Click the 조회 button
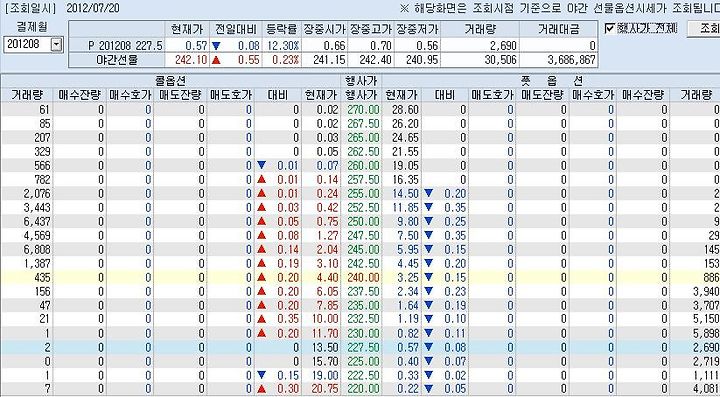Image resolution: width=720 pixels, height=397 pixels. [x=704, y=29]
